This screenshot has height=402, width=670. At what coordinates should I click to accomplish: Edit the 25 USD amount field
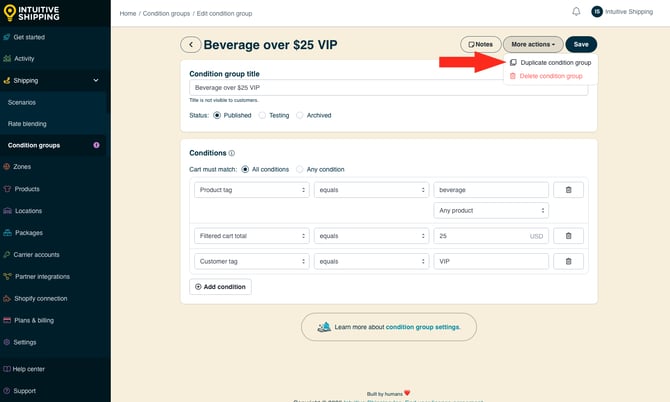491,236
